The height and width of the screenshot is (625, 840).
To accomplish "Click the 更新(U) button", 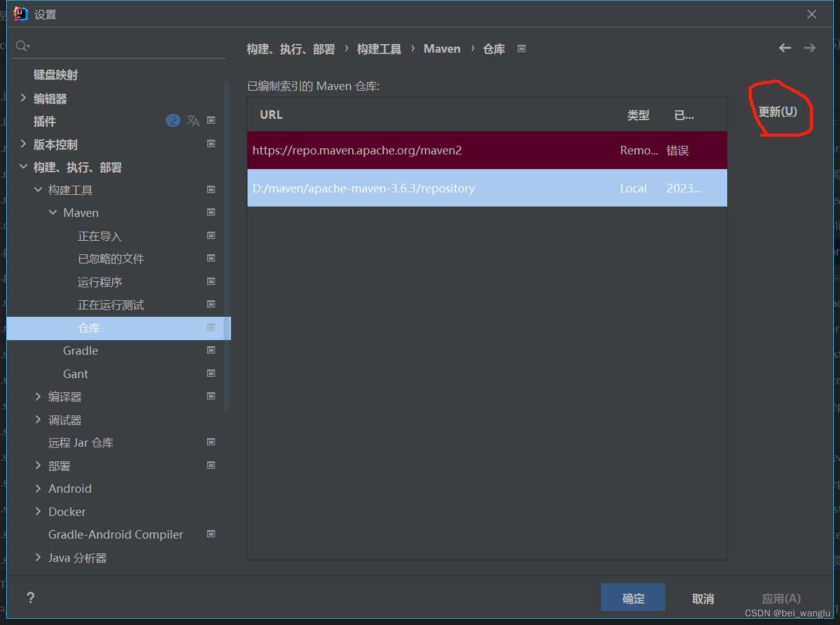I will [778, 112].
